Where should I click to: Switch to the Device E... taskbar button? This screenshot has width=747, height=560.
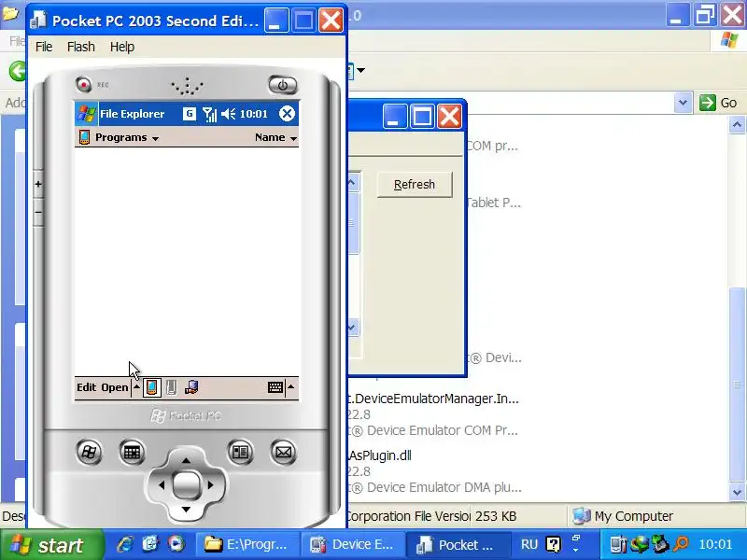(353, 545)
